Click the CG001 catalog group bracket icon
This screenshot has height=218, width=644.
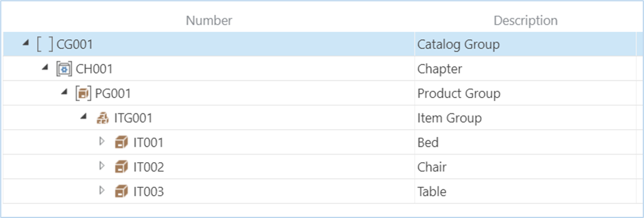(x=45, y=44)
